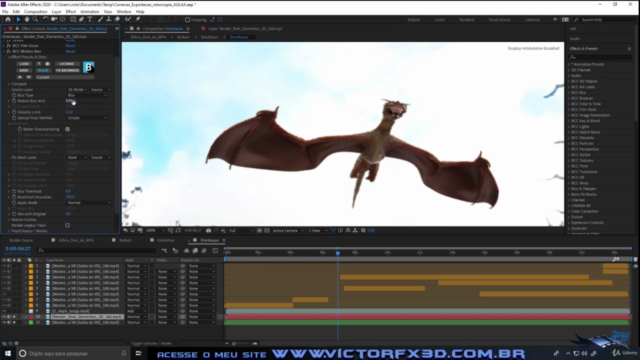This screenshot has width=640, height=360.
Task: Hide layer 3 with its eye icon
Action: click(4, 277)
